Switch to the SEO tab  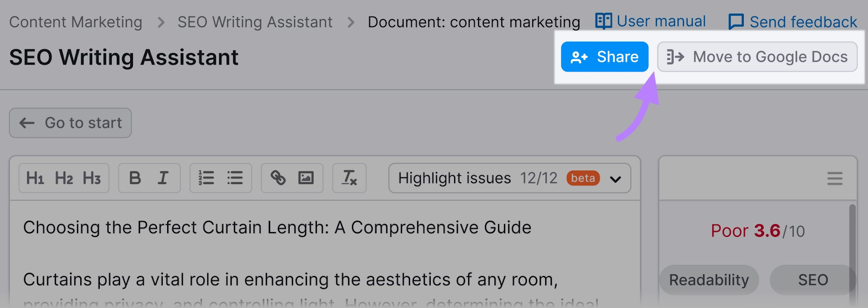click(813, 280)
